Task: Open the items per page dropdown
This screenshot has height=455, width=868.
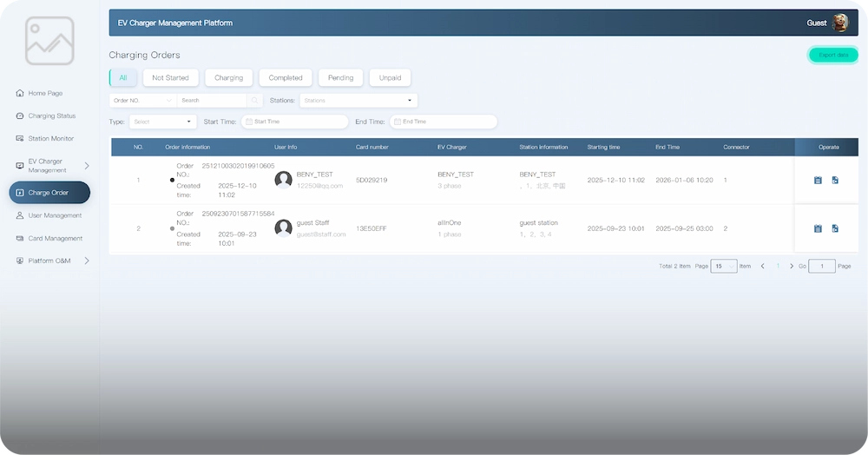Action: (723, 266)
